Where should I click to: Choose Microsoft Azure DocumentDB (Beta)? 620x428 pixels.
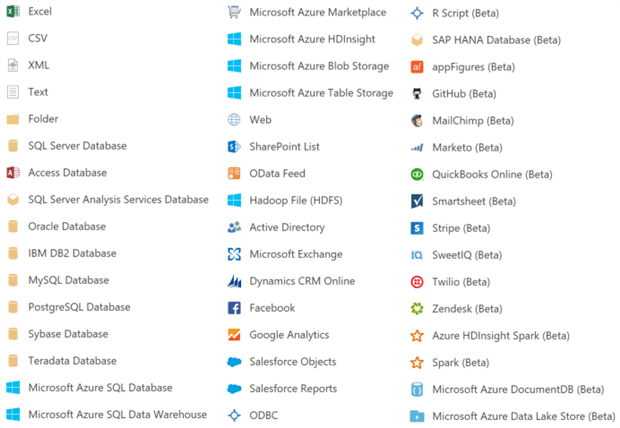click(x=507, y=389)
